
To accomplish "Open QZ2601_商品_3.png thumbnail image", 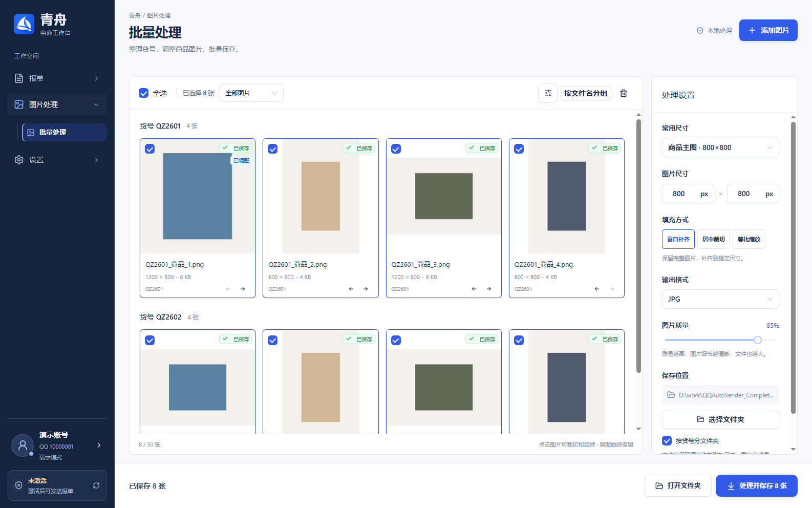I will tap(444, 196).
